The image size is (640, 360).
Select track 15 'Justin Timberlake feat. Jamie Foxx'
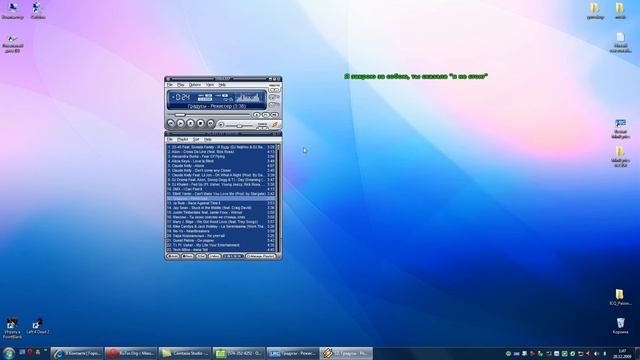coord(221,212)
